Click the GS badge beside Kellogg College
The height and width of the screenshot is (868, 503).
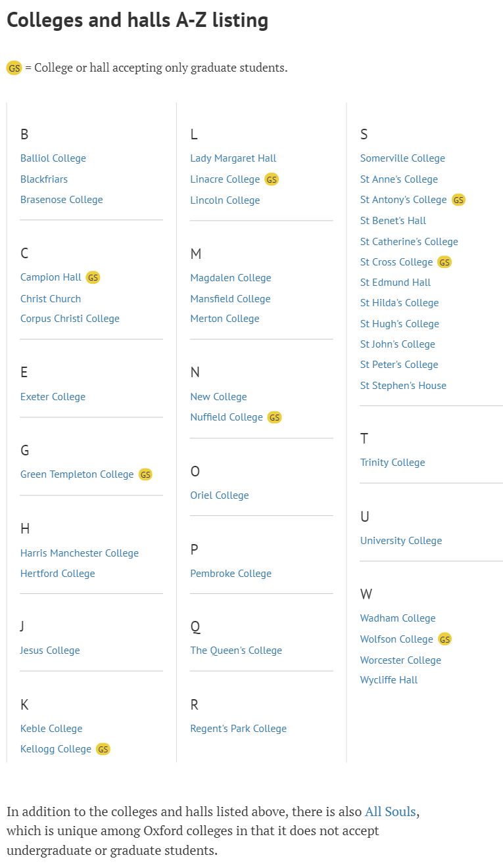point(103,749)
